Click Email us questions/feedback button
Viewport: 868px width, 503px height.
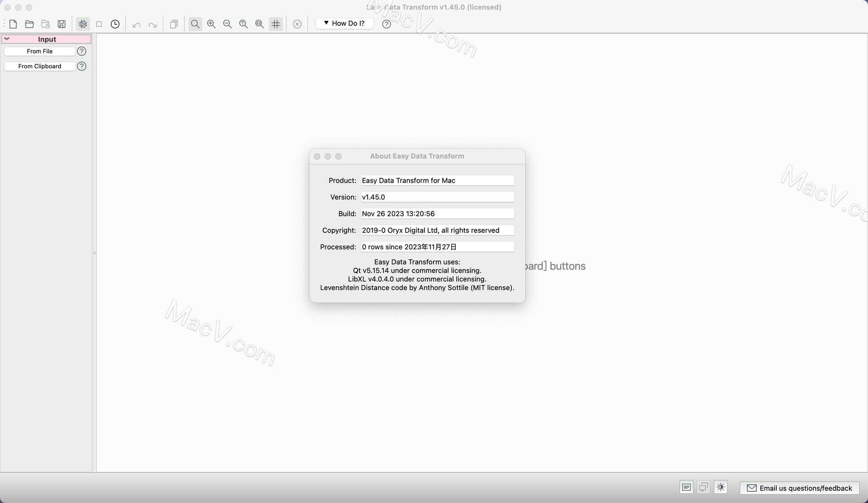point(800,488)
